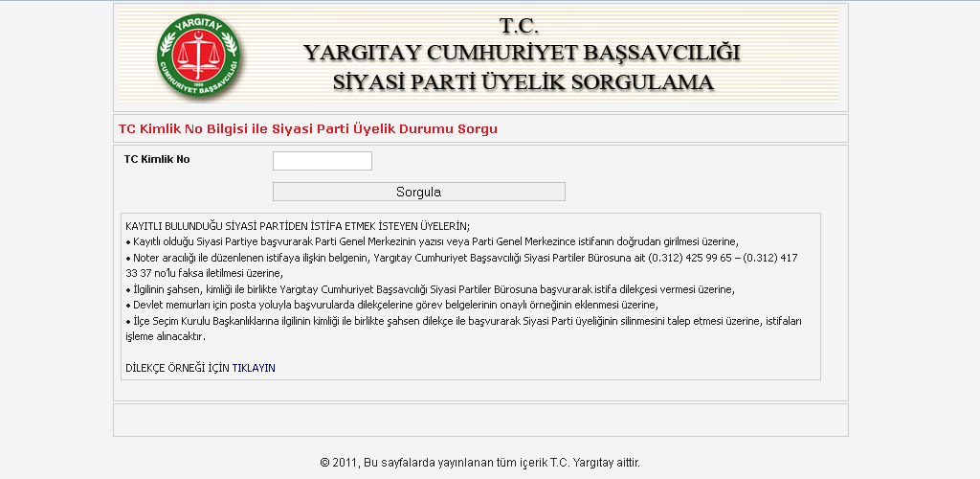Click the Yargıtay Cumhuriyet Başsavcılığı logo
Image resolution: width=980 pixels, height=479 pixels.
(198, 57)
